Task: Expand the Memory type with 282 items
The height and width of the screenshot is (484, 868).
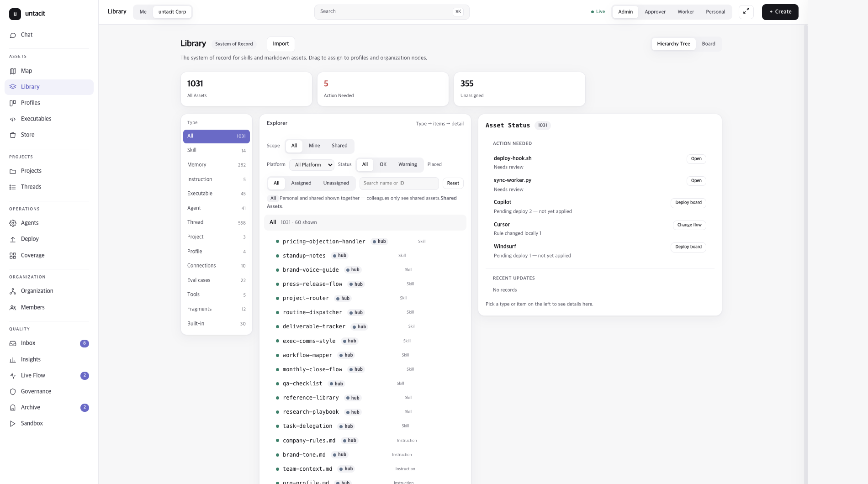Action: pyautogui.click(x=217, y=165)
